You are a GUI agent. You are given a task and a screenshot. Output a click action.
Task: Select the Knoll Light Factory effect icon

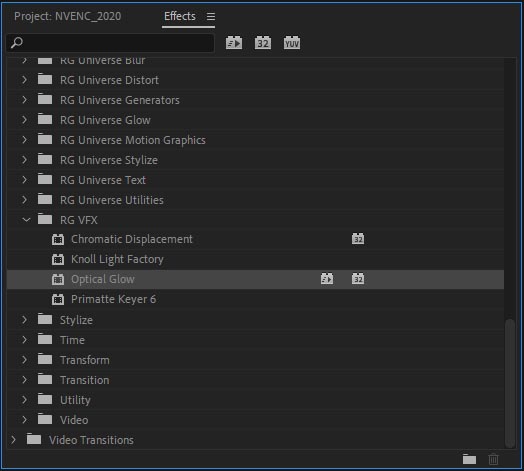click(58, 259)
